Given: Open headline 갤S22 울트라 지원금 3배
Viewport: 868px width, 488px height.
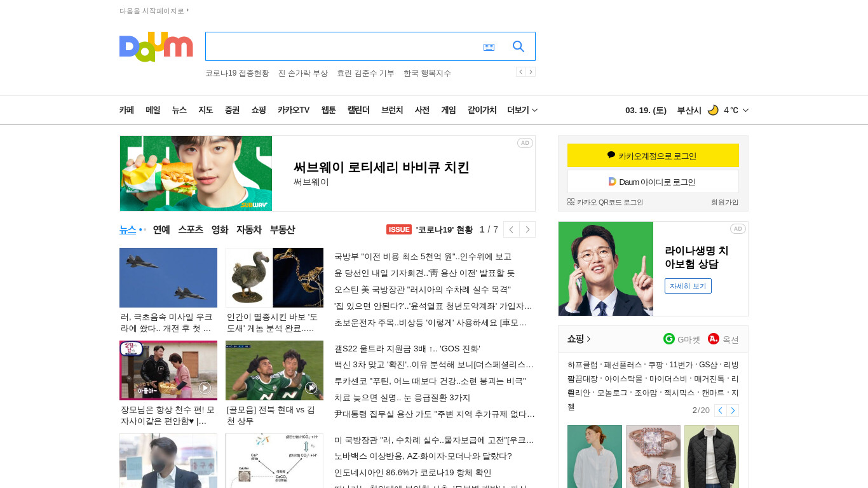Looking at the screenshot, I should tap(407, 348).
